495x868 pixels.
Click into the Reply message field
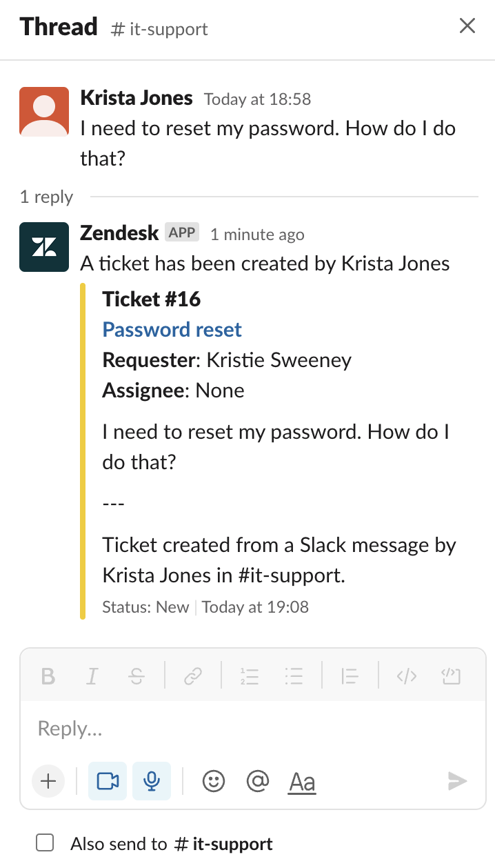(x=253, y=729)
